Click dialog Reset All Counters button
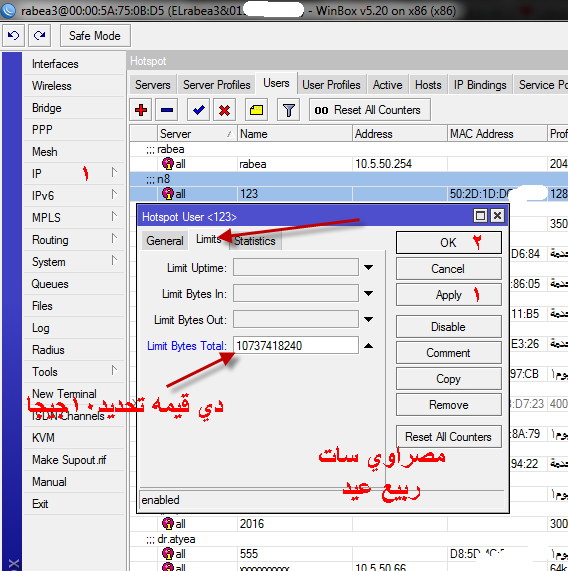The image size is (568, 571). coord(449,437)
